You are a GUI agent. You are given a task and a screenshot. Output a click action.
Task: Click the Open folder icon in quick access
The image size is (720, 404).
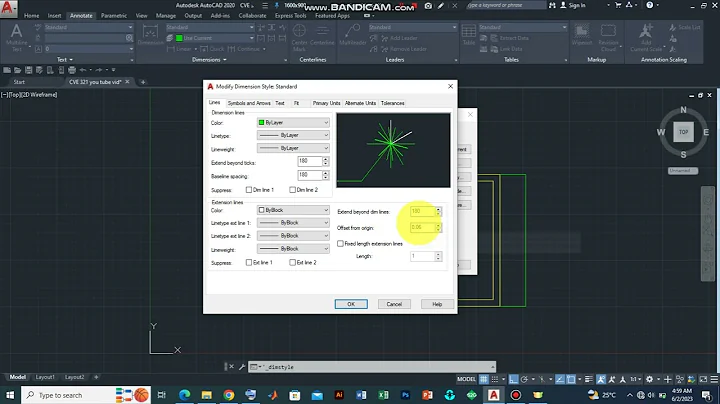[17, 70]
